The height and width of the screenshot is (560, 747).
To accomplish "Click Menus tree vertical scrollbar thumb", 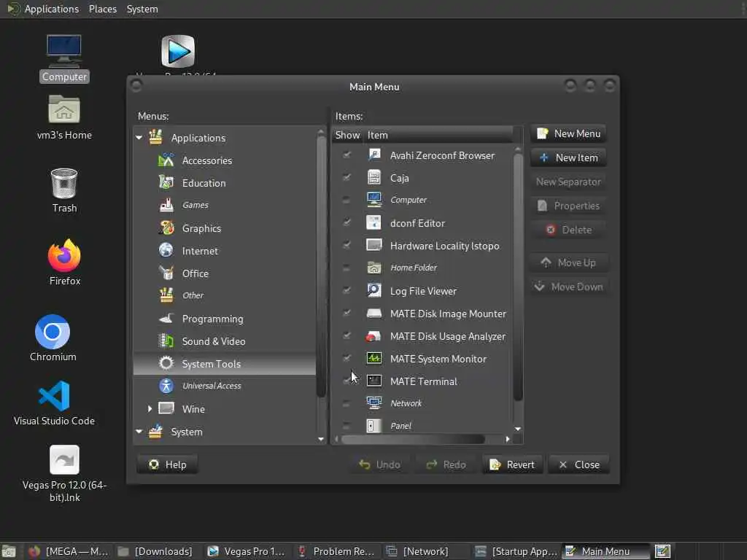I will pyautogui.click(x=321, y=267).
